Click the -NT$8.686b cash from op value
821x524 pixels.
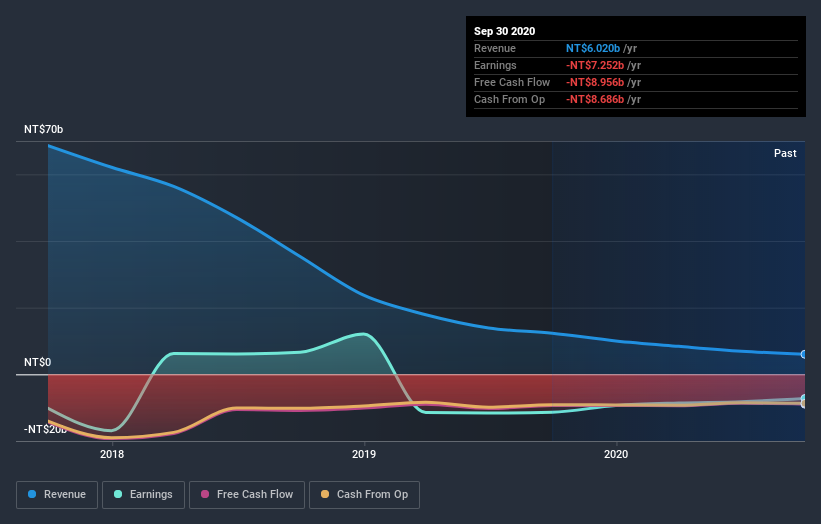pyautogui.click(x=595, y=99)
